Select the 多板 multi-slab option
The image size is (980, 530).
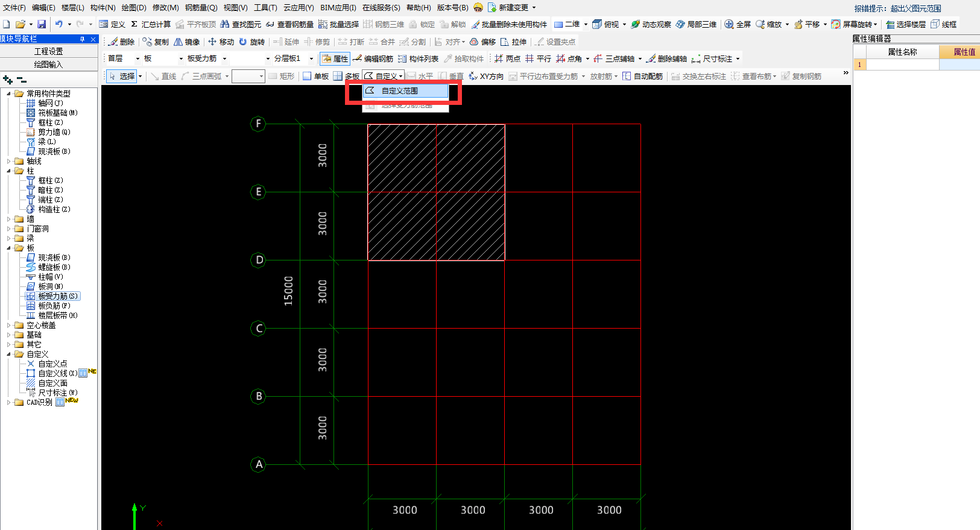point(346,76)
